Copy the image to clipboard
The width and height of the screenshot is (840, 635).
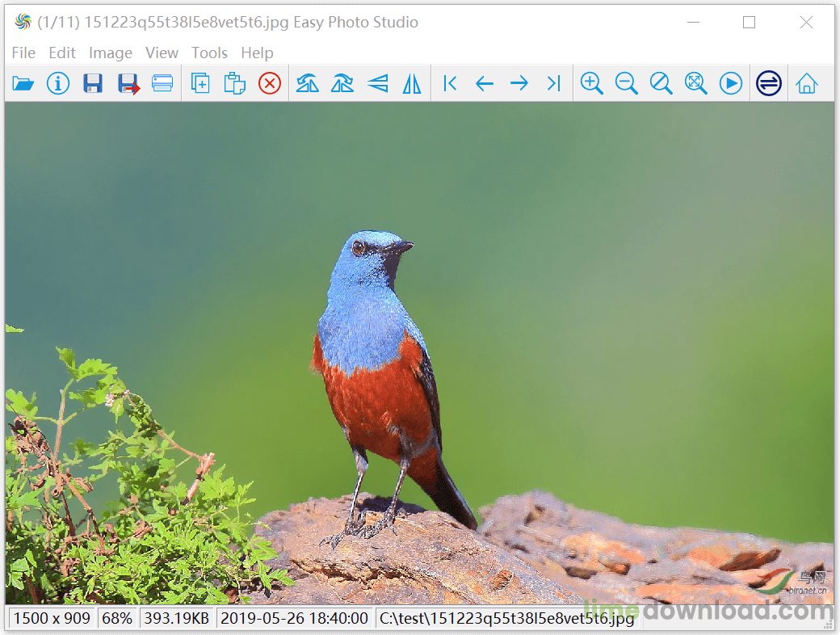click(x=199, y=83)
